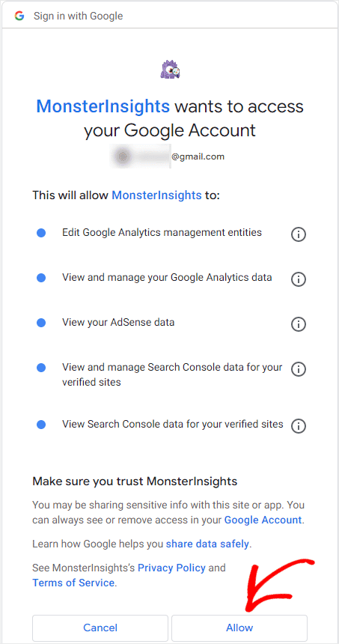Viewport: 339px width, 644px height.
Task: Click the Allow button
Action: pyautogui.click(x=239, y=628)
